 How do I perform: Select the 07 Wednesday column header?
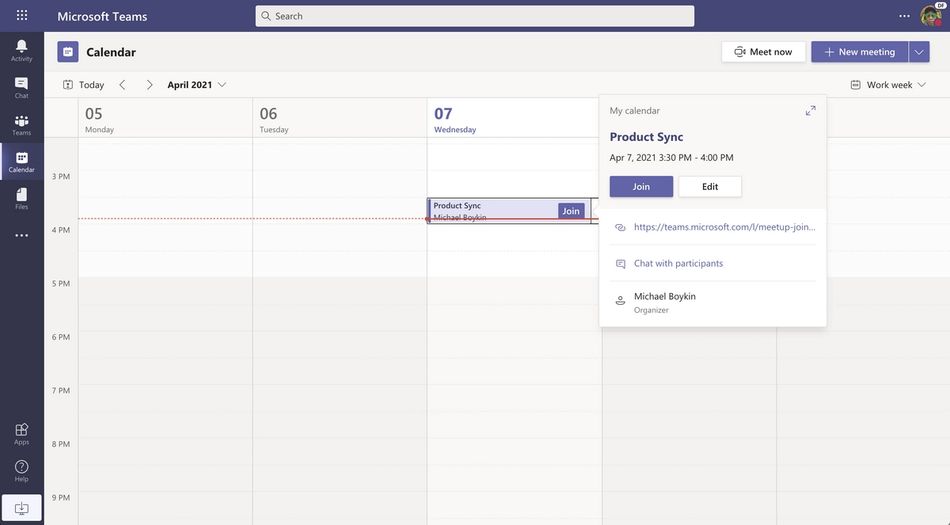pyautogui.click(x=514, y=119)
